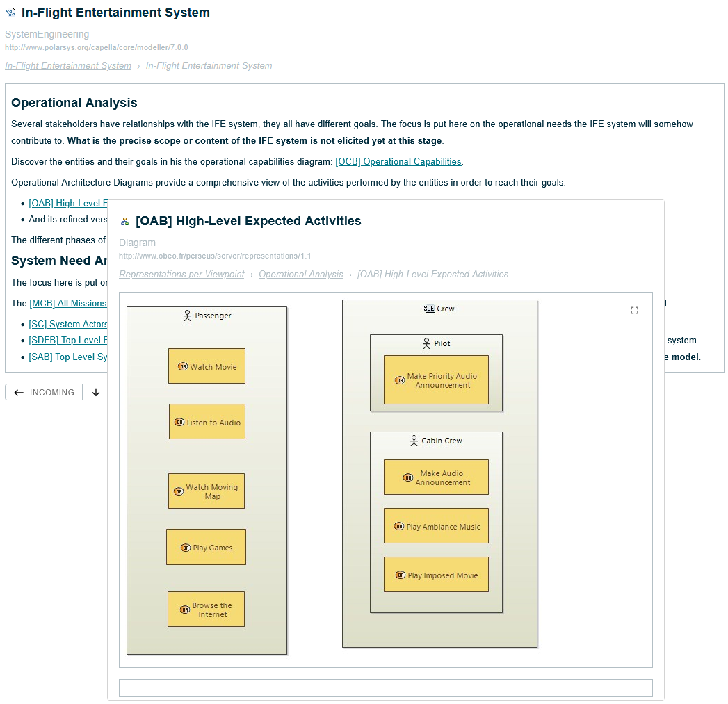
Task: Click the diagram icon beside the [OAB] title
Action: [x=124, y=220]
